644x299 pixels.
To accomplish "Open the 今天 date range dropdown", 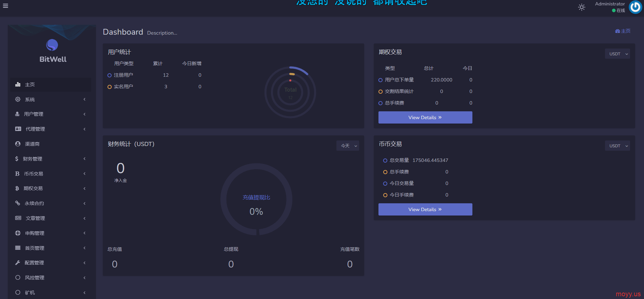I will (x=348, y=146).
